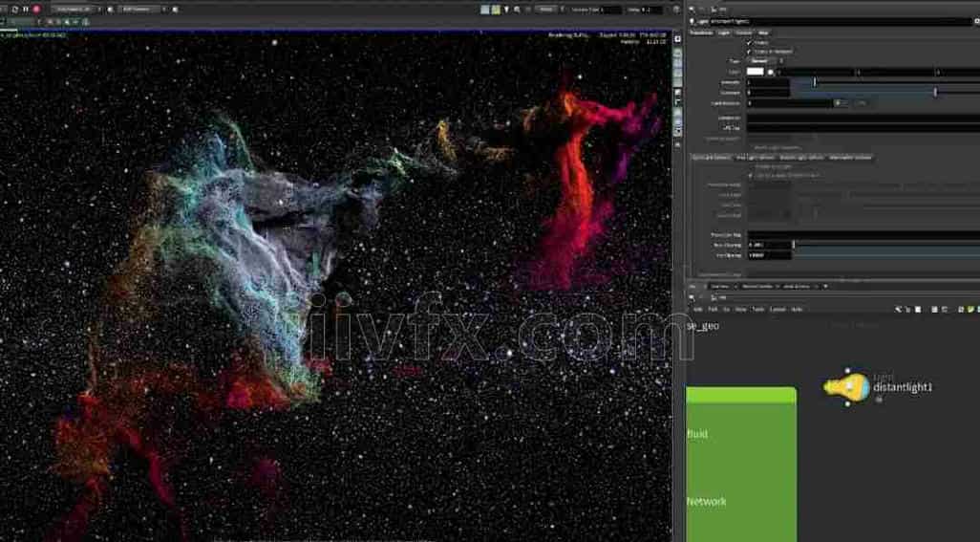Screen dimensions: 980x542
Task: Click the wrench icon in network editor toolbar
Action: click(898, 309)
